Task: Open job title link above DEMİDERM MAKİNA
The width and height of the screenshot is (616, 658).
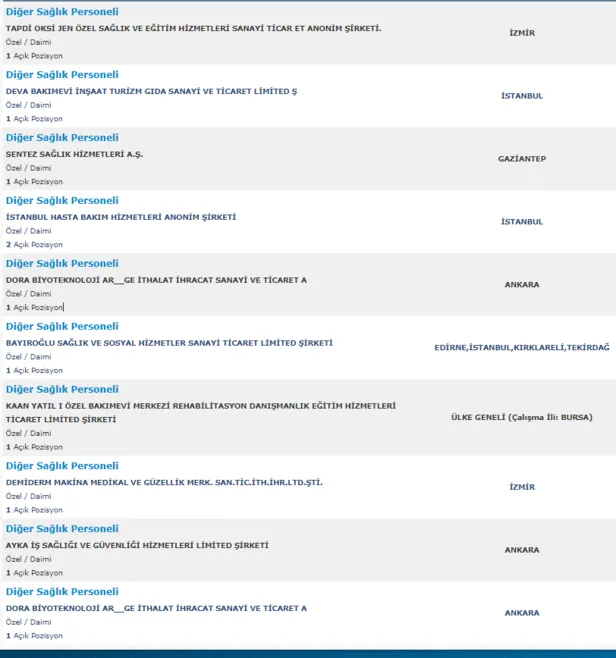Action: click(x=62, y=466)
